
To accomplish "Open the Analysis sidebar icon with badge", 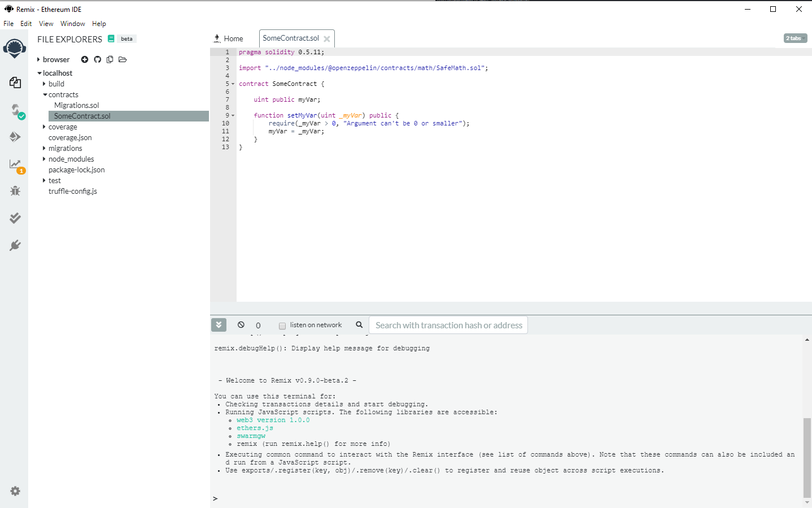I will coord(16,166).
